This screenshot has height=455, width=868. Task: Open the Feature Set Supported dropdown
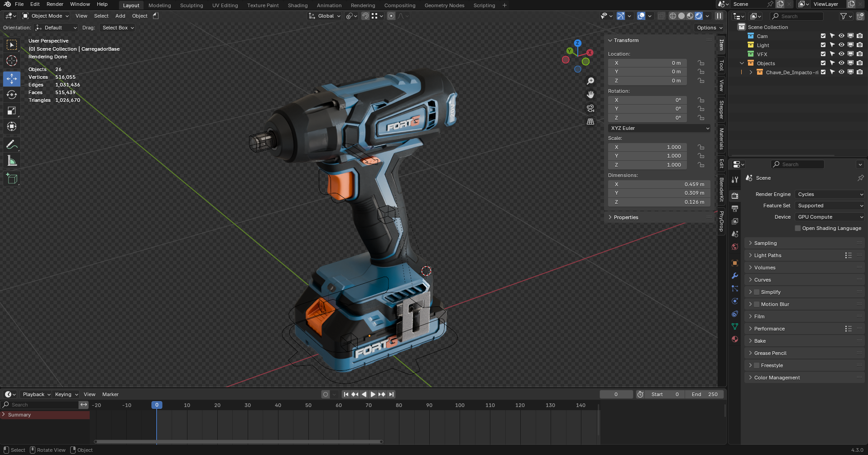[830, 206]
